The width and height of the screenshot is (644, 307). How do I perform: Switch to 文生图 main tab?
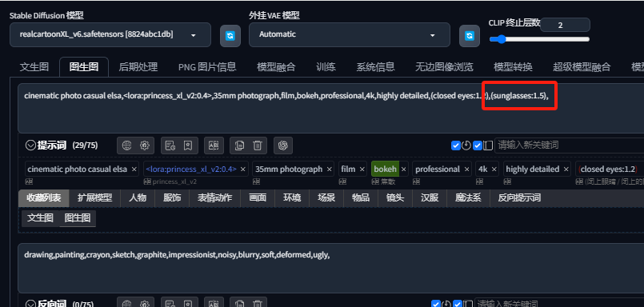[34, 67]
